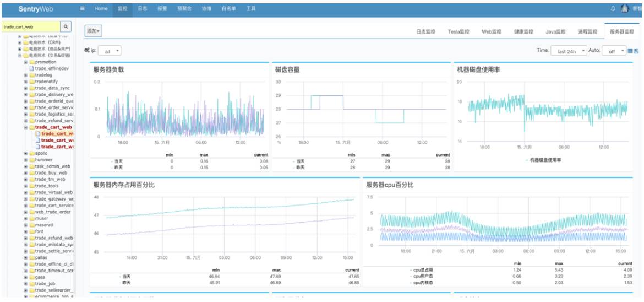
Task: Switch to the Java监控 tab
Action: point(556,31)
